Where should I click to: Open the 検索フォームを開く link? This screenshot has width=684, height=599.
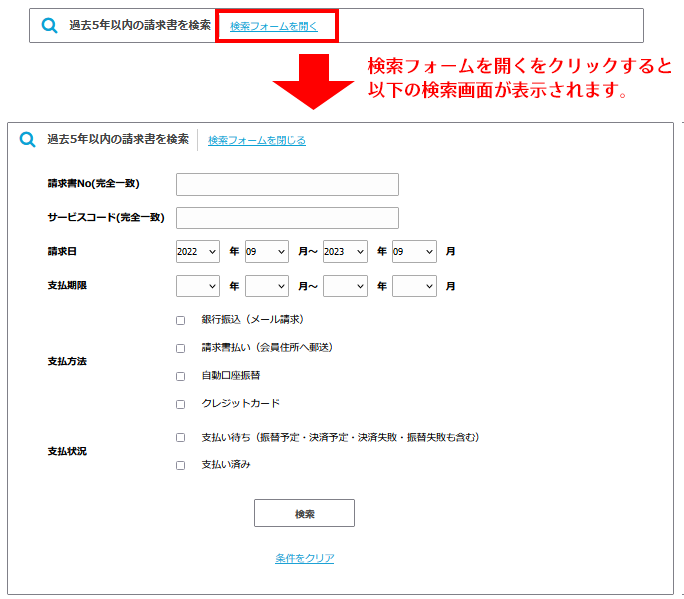pos(274,26)
